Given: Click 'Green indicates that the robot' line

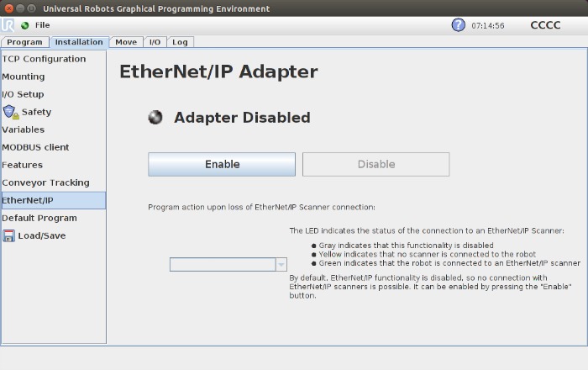Looking at the screenshot, I should (x=449, y=263).
